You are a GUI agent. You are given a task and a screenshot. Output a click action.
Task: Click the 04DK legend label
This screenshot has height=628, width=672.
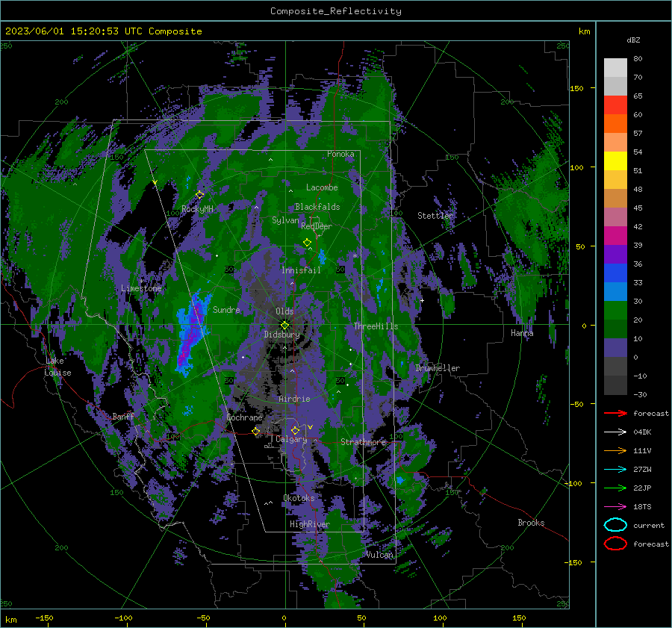(x=642, y=432)
